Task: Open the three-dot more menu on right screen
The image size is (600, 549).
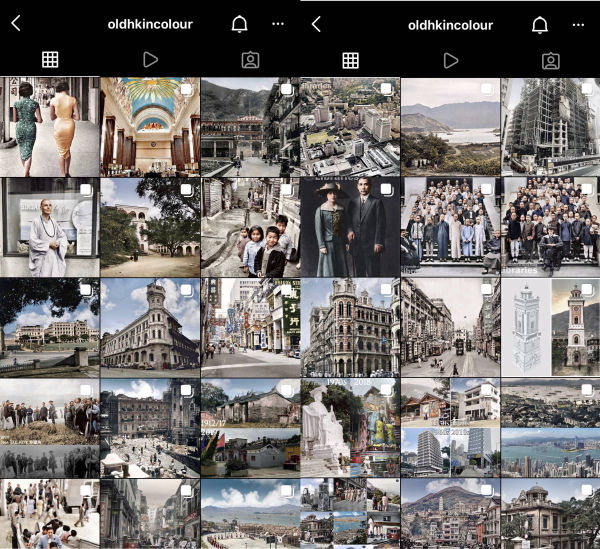Action: click(x=578, y=25)
